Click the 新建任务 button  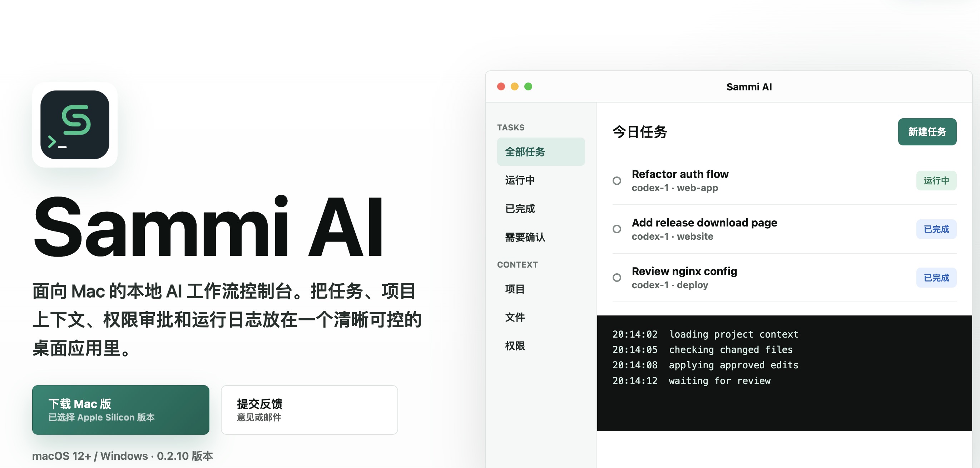(927, 131)
